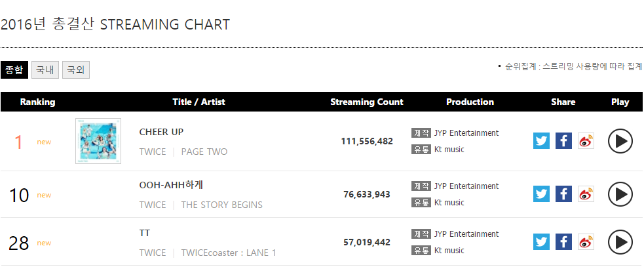Open THE STORY BEGINS album link
This screenshot has width=644, height=267.
[222, 205]
